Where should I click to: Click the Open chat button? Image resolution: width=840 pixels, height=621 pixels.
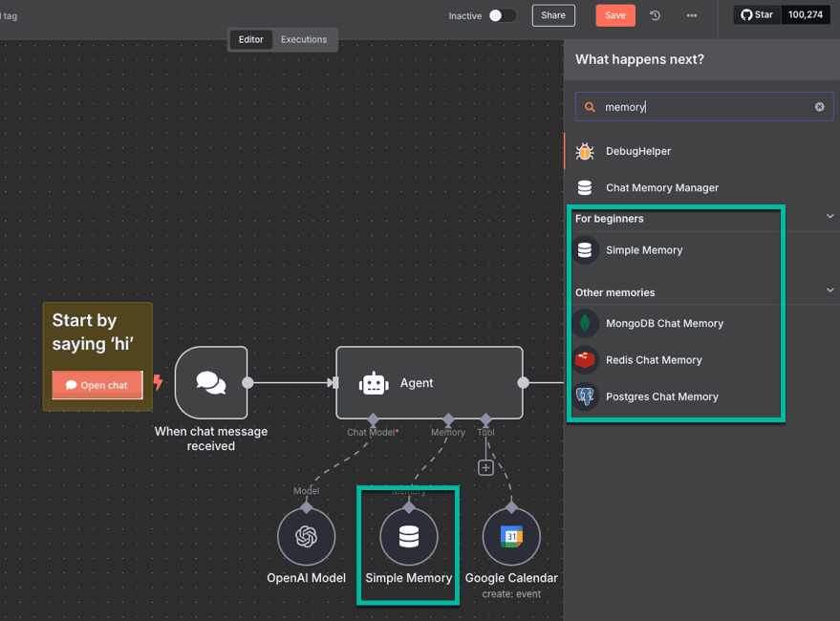pyautogui.click(x=97, y=385)
